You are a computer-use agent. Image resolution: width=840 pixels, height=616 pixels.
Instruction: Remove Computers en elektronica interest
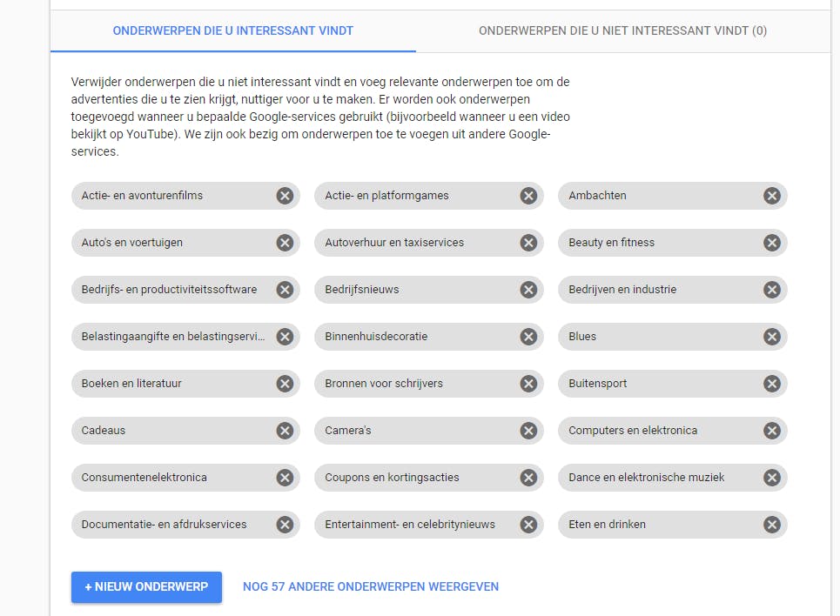tap(771, 431)
